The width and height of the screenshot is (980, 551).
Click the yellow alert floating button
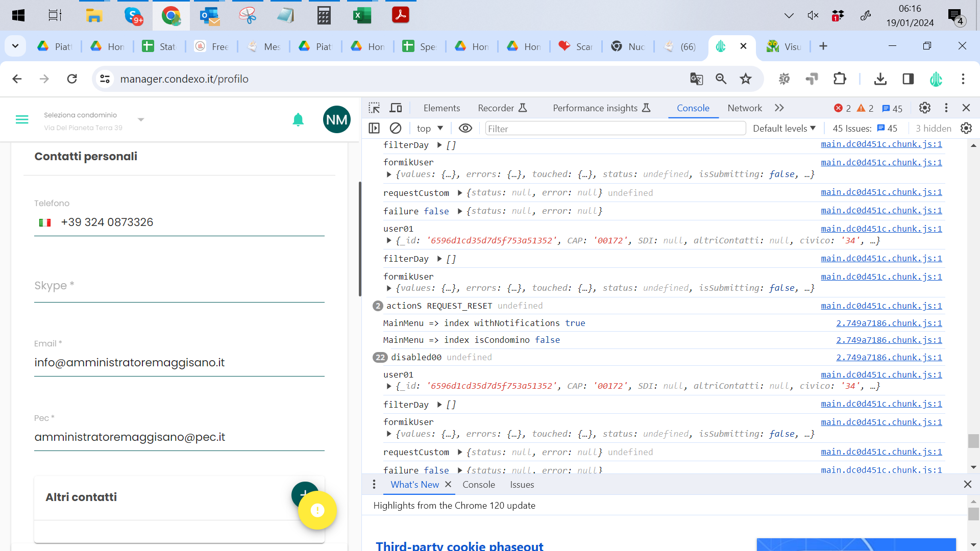click(317, 510)
